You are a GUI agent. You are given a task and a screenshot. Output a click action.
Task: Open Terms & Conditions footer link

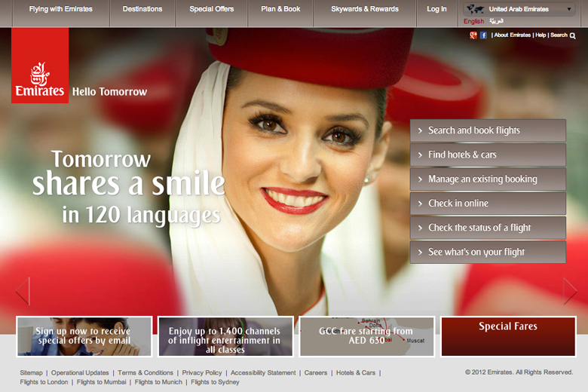click(145, 373)
